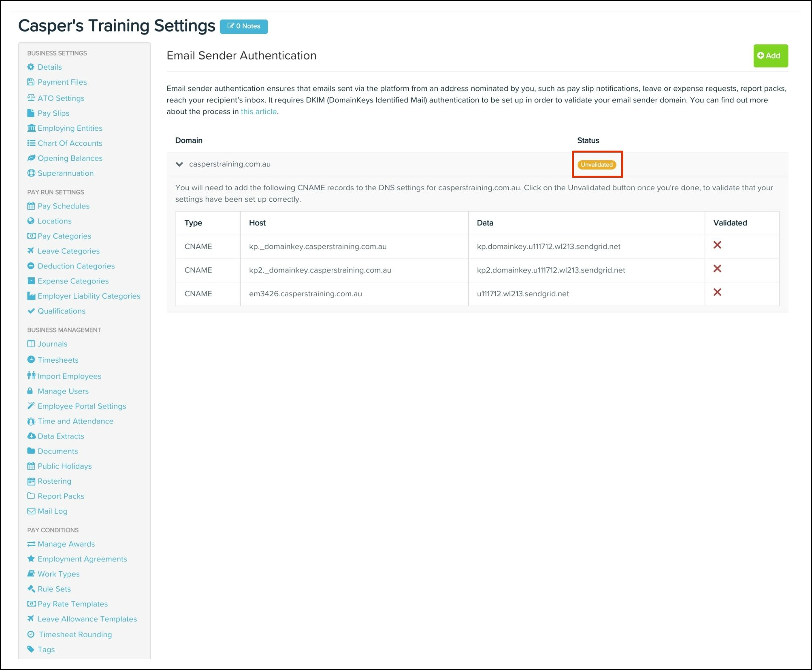Click the Timesheets clock icon
This screenshot has width=812, height=670.
click(31, 359)
